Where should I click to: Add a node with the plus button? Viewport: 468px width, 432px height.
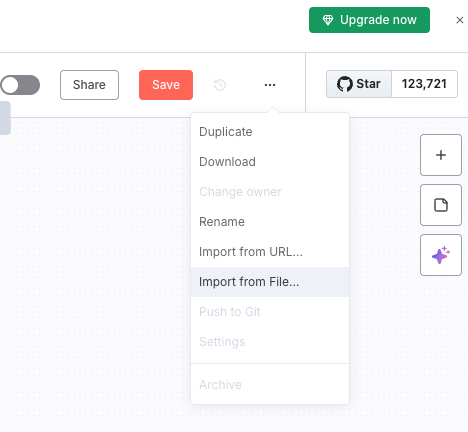pos(441,155)
